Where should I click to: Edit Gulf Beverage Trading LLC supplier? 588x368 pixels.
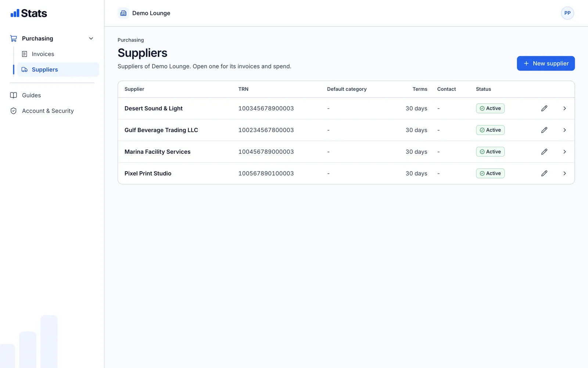pyautogui.click(x=544, y=130)
